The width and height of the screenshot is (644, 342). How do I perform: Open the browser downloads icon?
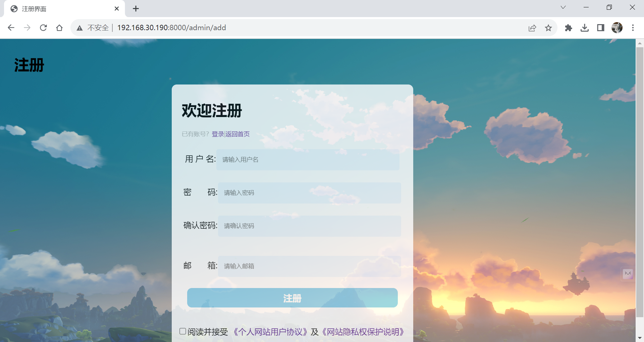click(x=585, y=28)
